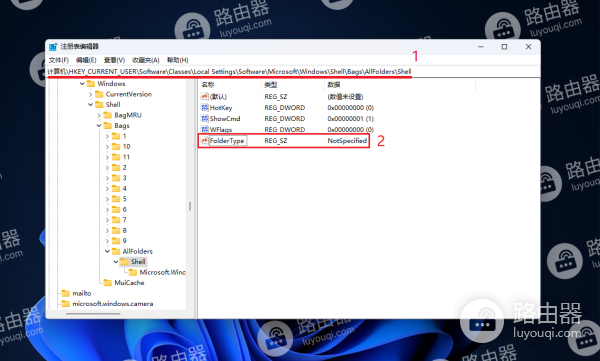Minimize the Registry Editor window
The image size is (600, 361).
pos(481,47)
